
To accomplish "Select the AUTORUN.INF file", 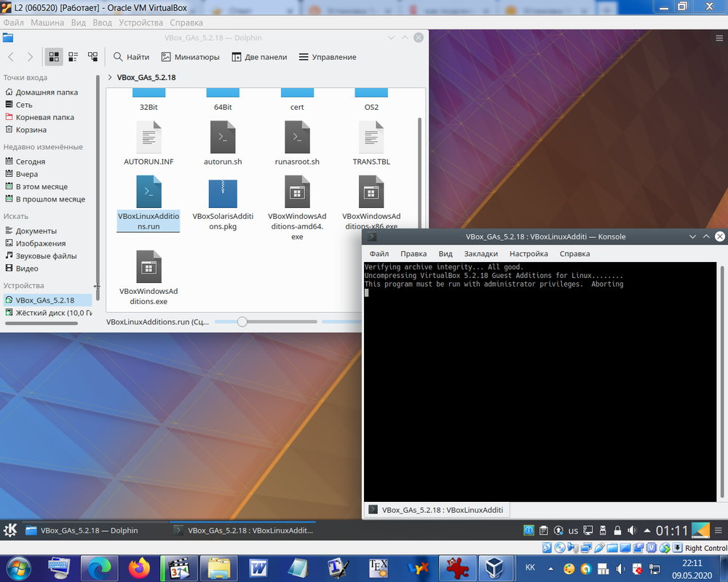I will click(x=149, y=143).
